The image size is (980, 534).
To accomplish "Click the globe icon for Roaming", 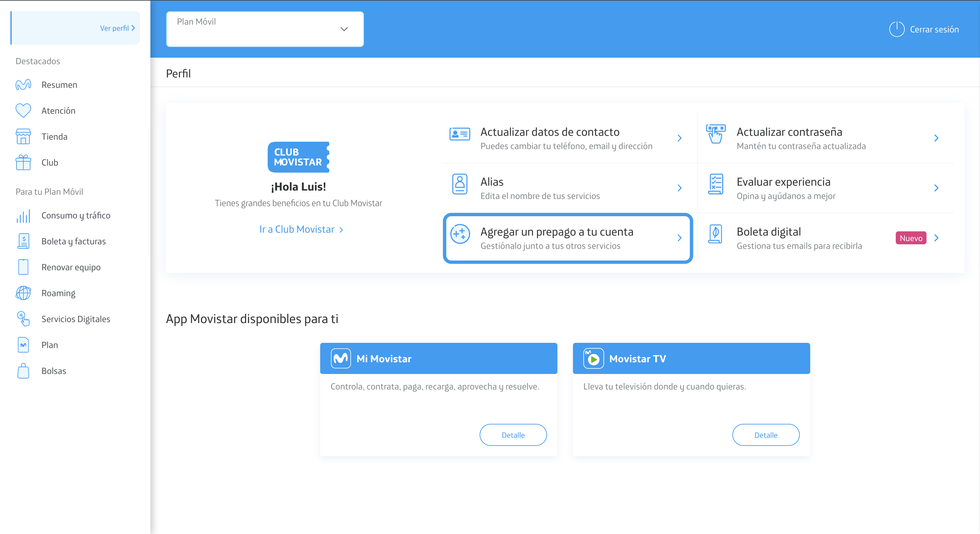I will click(23, 293).
